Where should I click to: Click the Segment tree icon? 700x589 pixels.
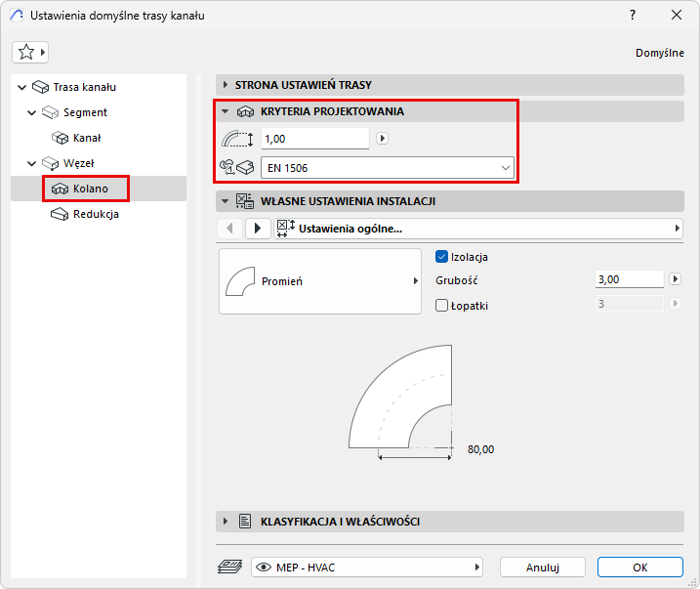click(50, 112)
